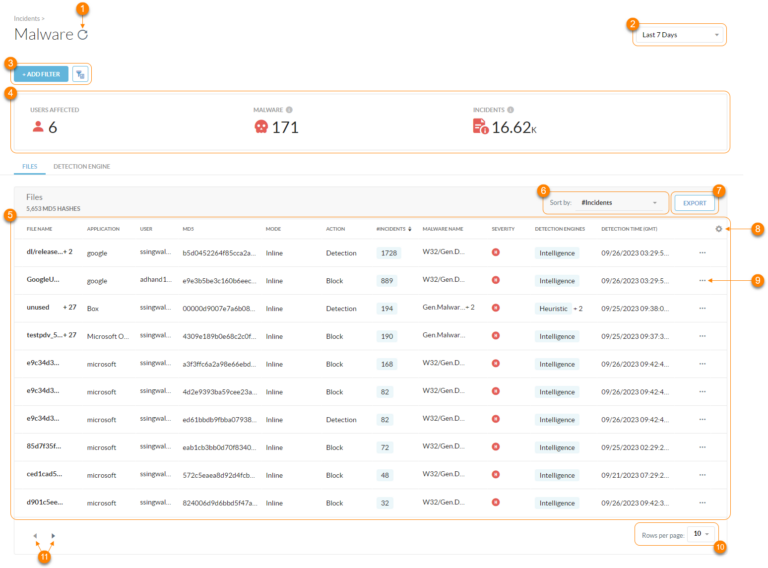
Task: Click MD5 hash 00000d9007e7a6b08
Action: pyautogui.click(x=219, y=308)
